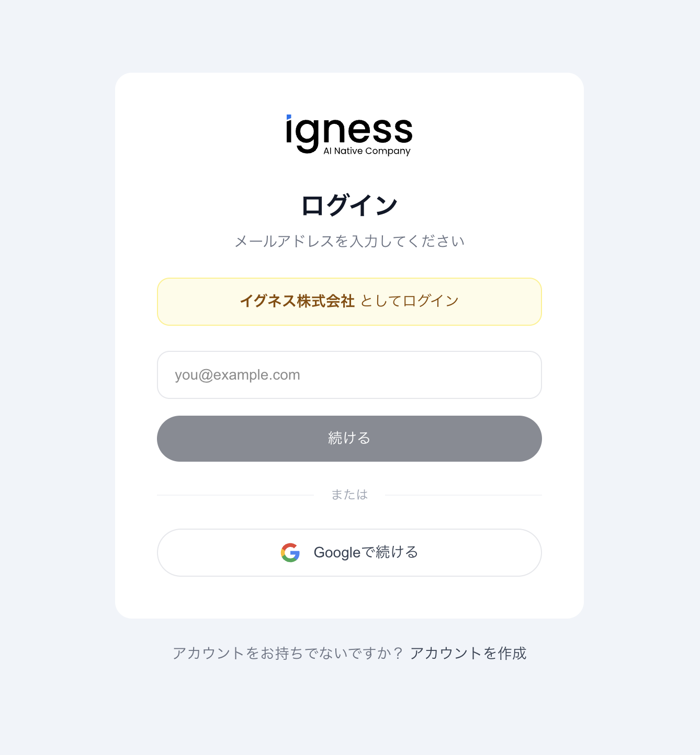The image size is (700, 755).
Task: Open the アカウントを作成 link
Action: (x=468, y=653)
